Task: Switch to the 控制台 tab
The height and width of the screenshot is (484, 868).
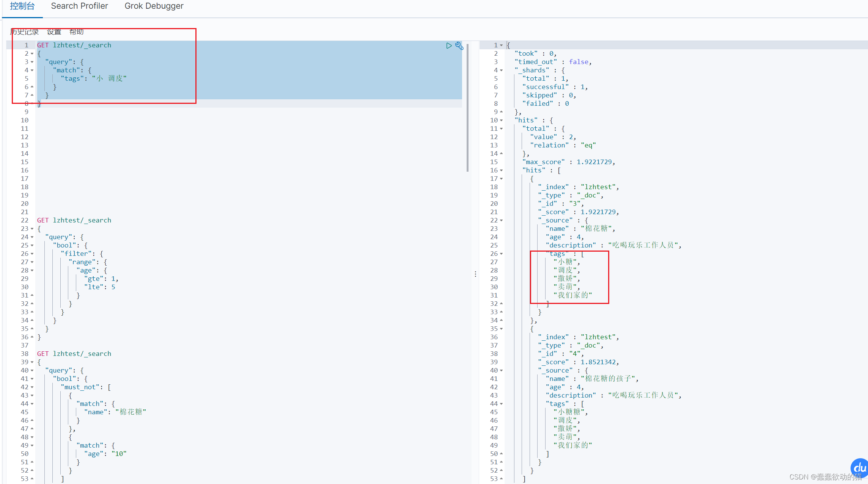Action: pyautogui.click(x=22, y=6)
